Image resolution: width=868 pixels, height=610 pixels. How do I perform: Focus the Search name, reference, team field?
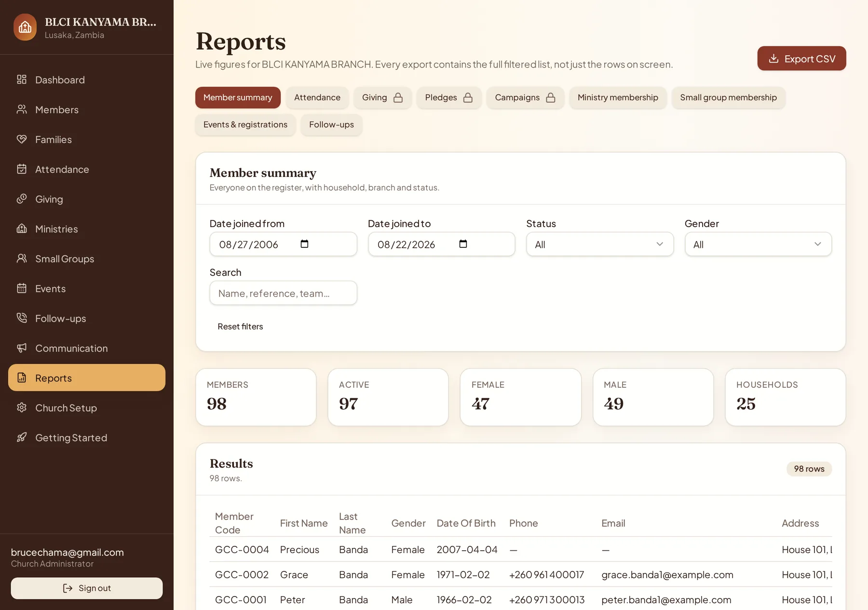[x=284, y=293]
